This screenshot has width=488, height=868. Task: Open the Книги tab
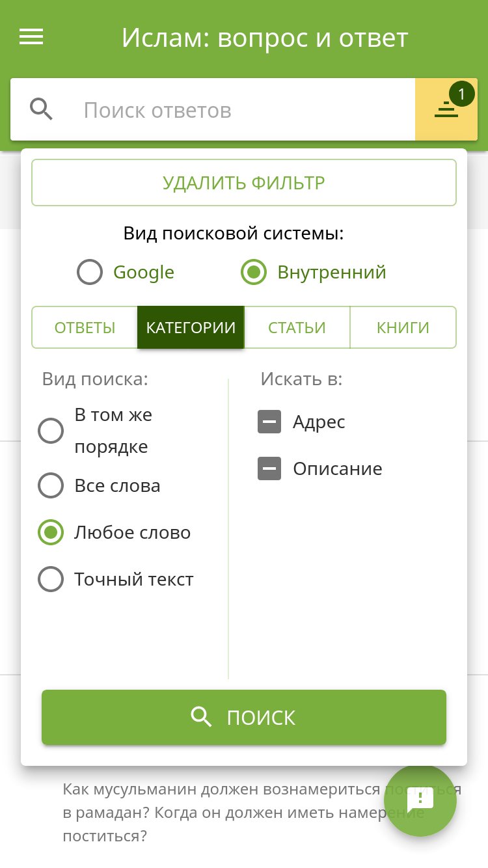click(403, 327)
